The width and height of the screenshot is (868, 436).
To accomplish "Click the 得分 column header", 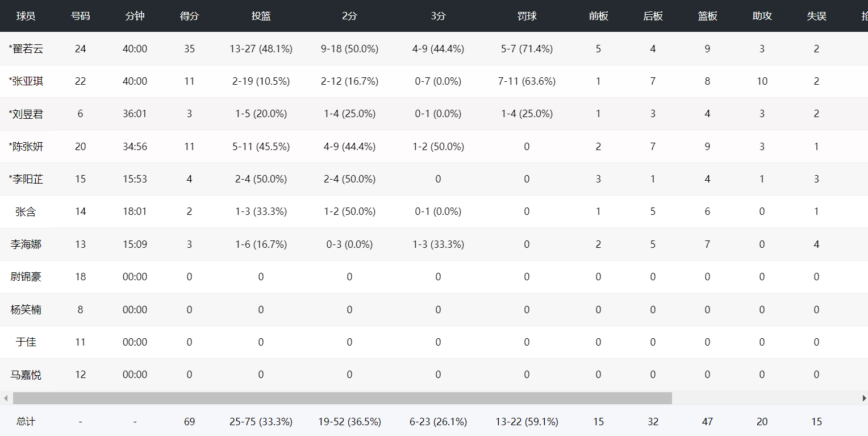I will click(x=189, y=16).
